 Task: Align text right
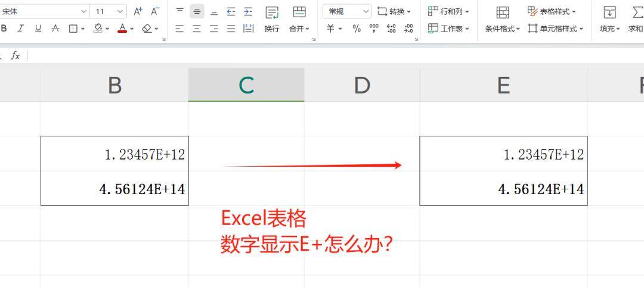[214, 29]
